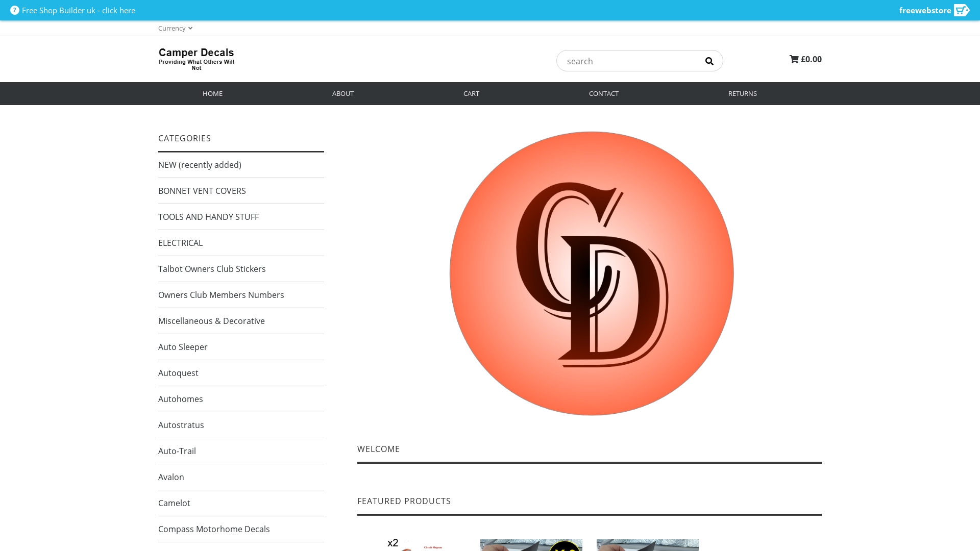Screen dimensions: 980x551
Task: Click the freewebstore cart logo
Action: 961,10
